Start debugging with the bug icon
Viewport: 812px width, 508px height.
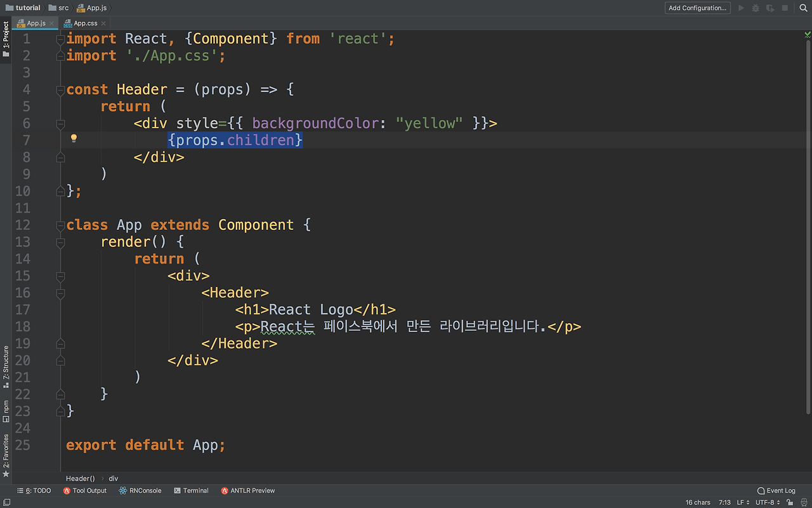point(756,8)
